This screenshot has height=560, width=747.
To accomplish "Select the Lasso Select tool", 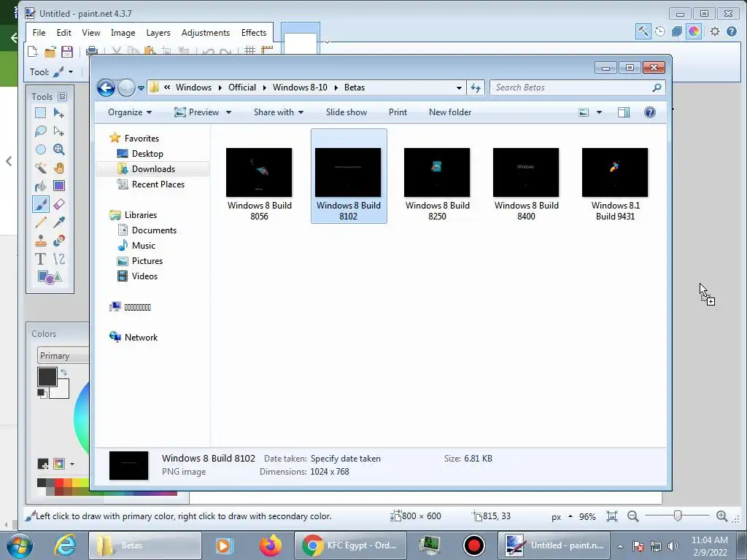I will pos(41,131).
